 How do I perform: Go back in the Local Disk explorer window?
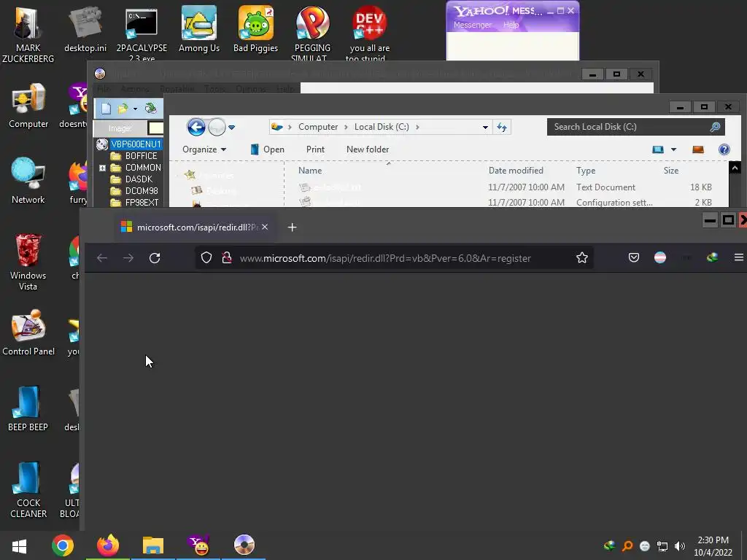click(x=196, y=127)
